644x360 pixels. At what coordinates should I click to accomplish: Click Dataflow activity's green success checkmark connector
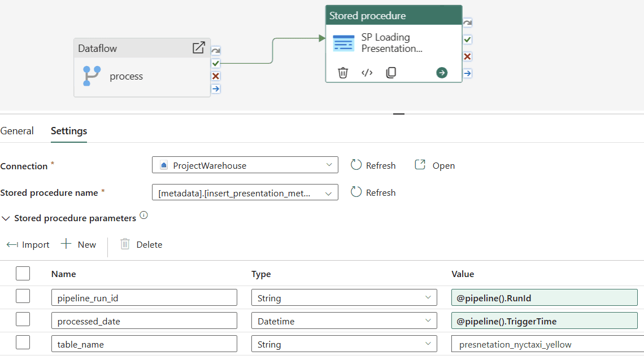click(x=216, y=64)
